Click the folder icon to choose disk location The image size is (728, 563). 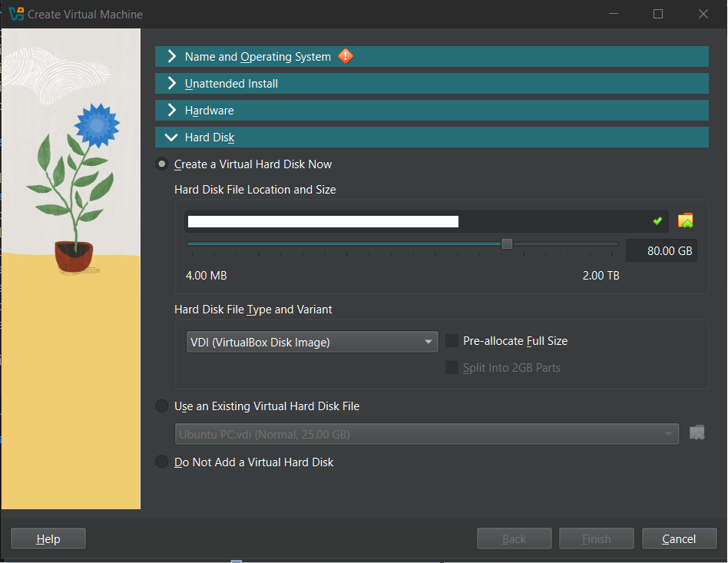pos(685,220)
